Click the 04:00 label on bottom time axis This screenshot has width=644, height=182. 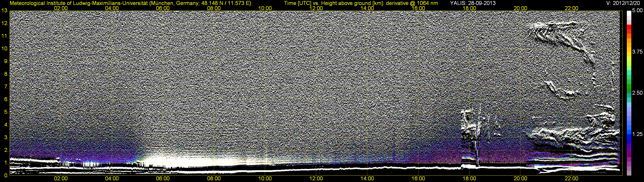112,179
